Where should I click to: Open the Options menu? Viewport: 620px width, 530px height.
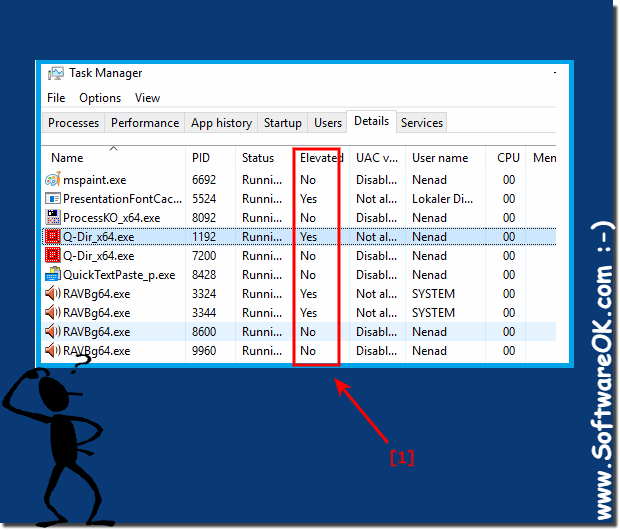coord(100,98)
